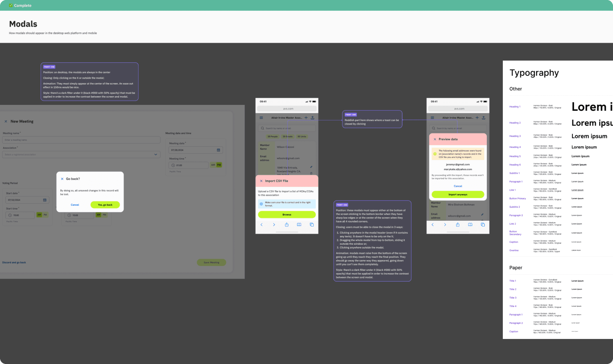This screenshot has width=613, height=364.
Task: Tap the pencil icon beside wilsonc@gmail.com in Preview data phone
Action: 482,215
